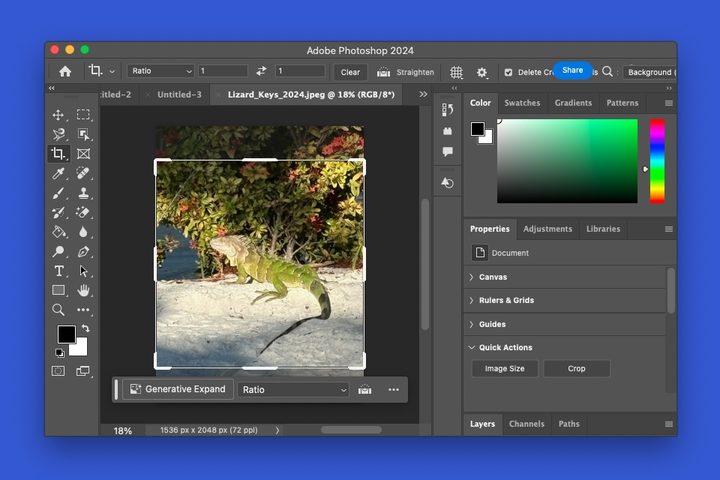Go to the Home screen icon
The width and height of the screenshot is (720, 480).
65,71
